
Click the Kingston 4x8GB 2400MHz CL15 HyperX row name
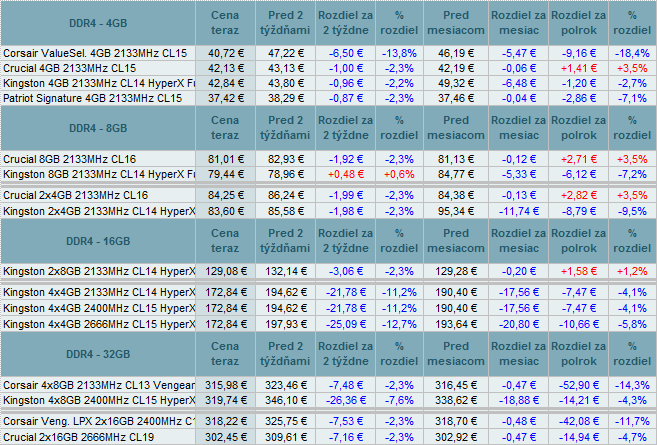98,400
